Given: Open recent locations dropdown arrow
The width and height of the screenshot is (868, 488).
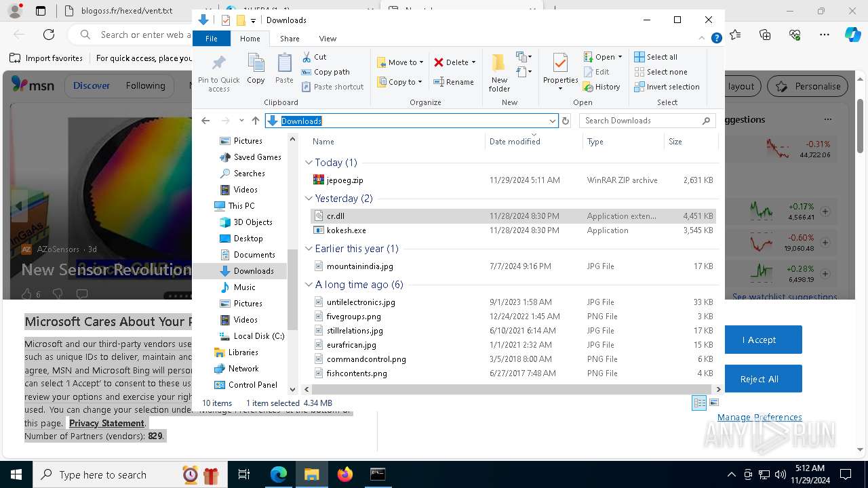Looking at the screenshot, I should pos(241,121).
